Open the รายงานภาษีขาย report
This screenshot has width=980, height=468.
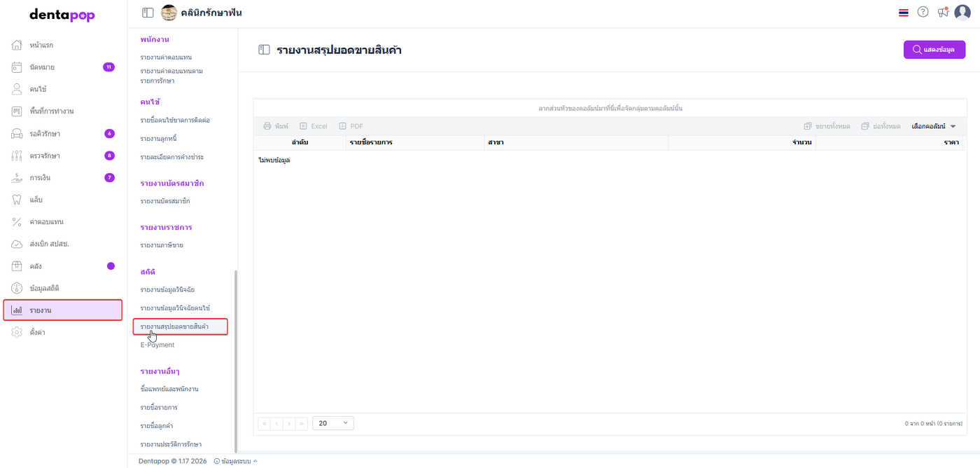click(162, 245)
